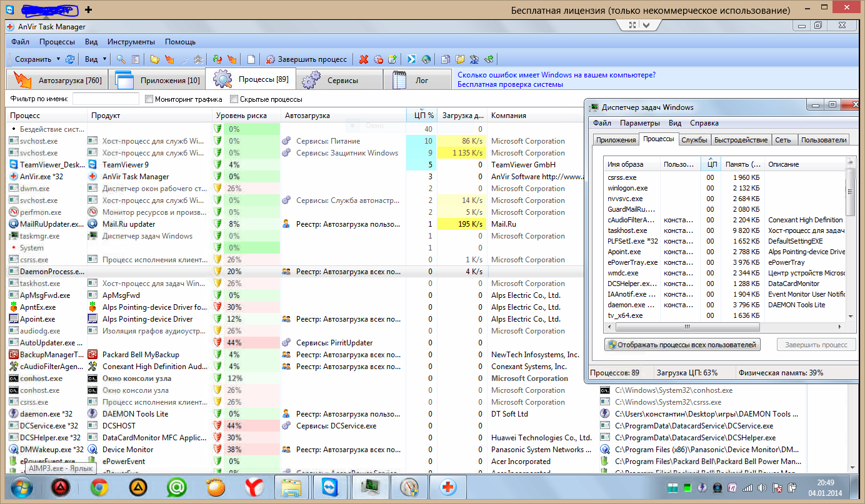This screenshot has width=865, height=504.
Task: Click the Packard Bell MyBackup product icon
Action: pyautogui.click(x=92, y=355)
